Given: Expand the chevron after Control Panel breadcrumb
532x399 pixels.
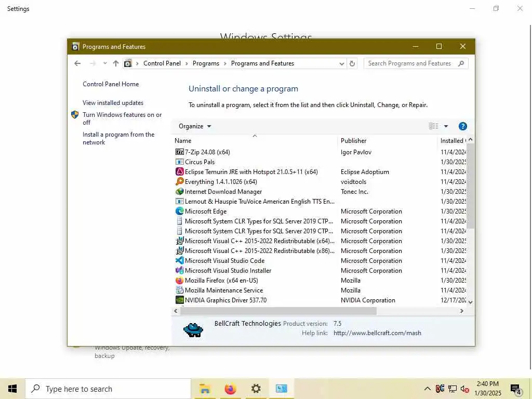Looking at the screenshot, I should [x=187, y=63].
